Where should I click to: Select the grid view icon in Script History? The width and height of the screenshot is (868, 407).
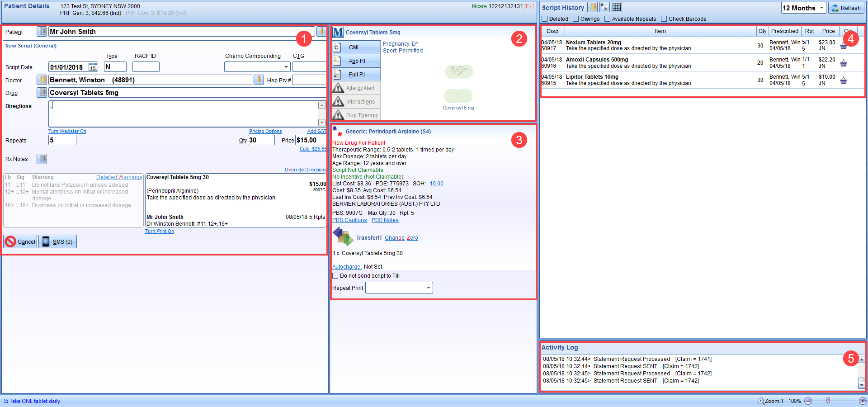[616, 7]
